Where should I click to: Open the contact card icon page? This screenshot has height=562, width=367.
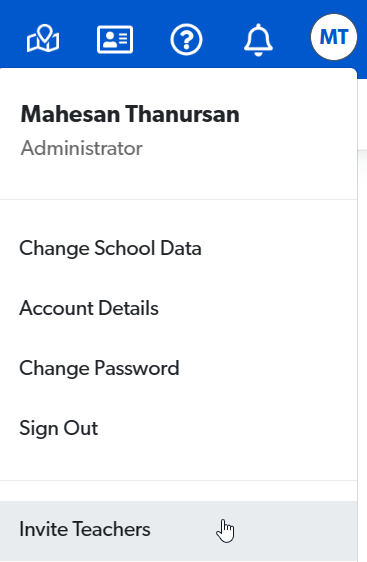(x=115, y=39)
